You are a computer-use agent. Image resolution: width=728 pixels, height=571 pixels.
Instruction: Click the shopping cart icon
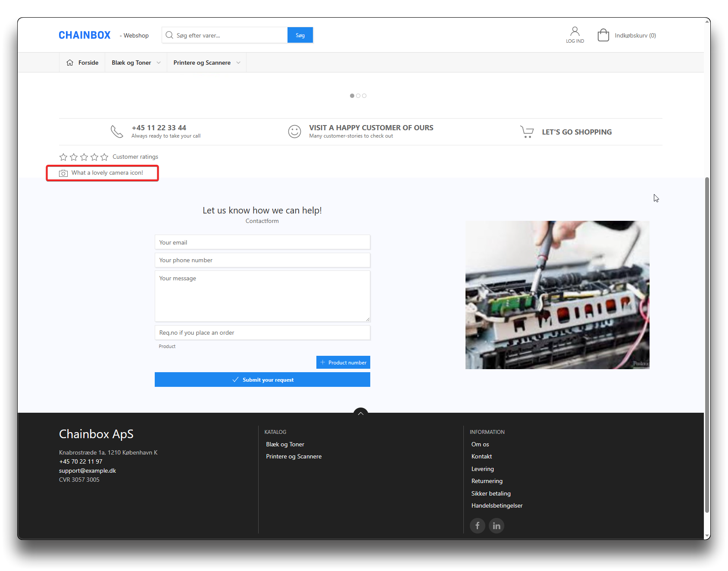(527, 132)
